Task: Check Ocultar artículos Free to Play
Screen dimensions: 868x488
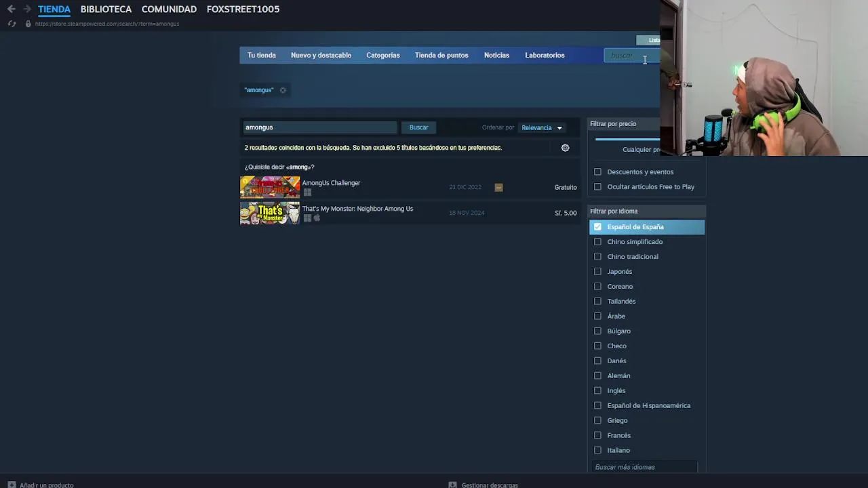Action: [597, 187]
